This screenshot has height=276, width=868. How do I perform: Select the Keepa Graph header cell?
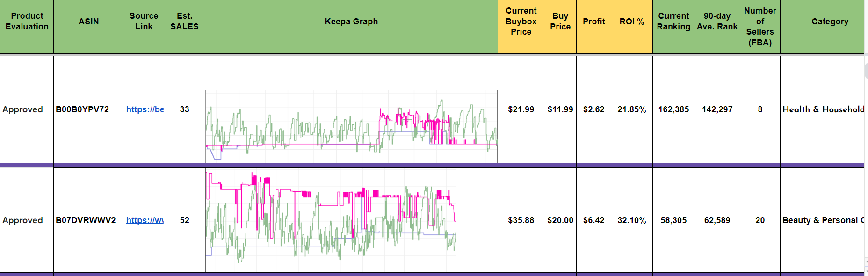[351, 22]
